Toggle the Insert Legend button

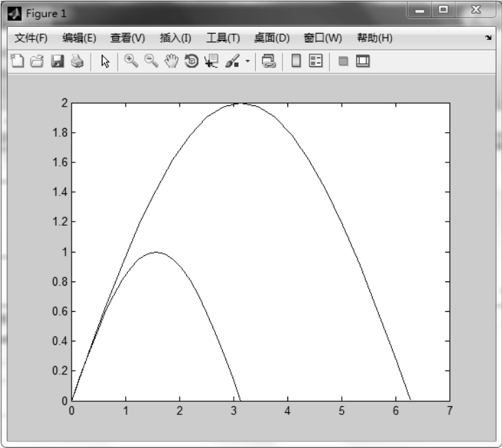pyautogui.click(x=316, y=62)
